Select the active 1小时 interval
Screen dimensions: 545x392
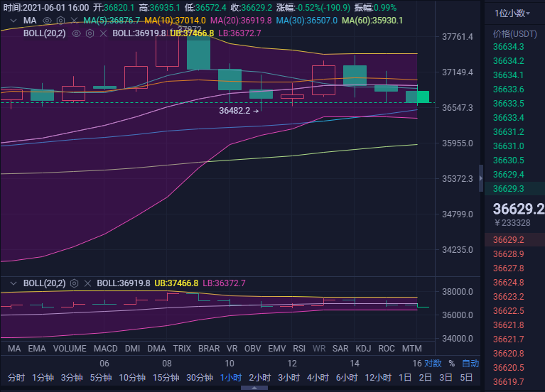pyautogui.click(x=231, y=378)
